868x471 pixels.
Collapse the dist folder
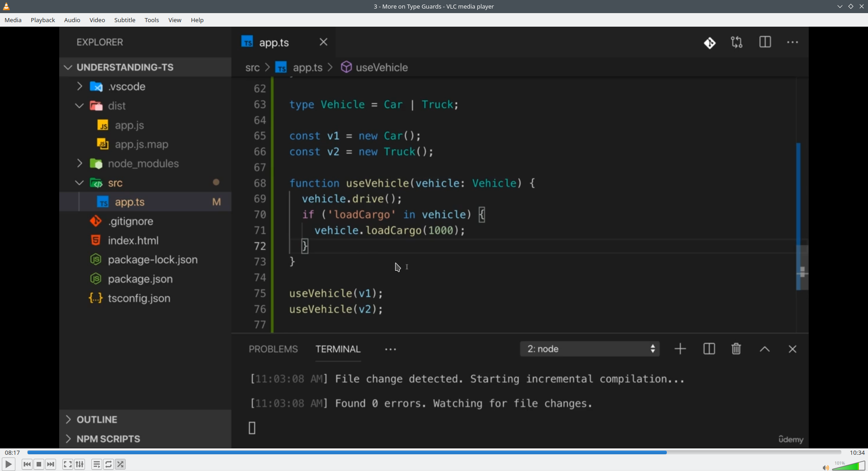pyautogui.click(x=80, y=106)
